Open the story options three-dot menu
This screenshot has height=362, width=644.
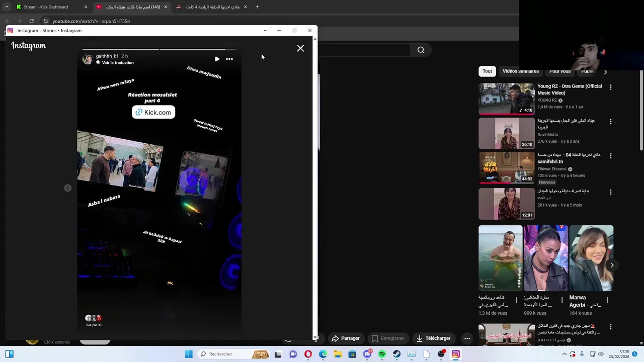[x=229, y=59]
